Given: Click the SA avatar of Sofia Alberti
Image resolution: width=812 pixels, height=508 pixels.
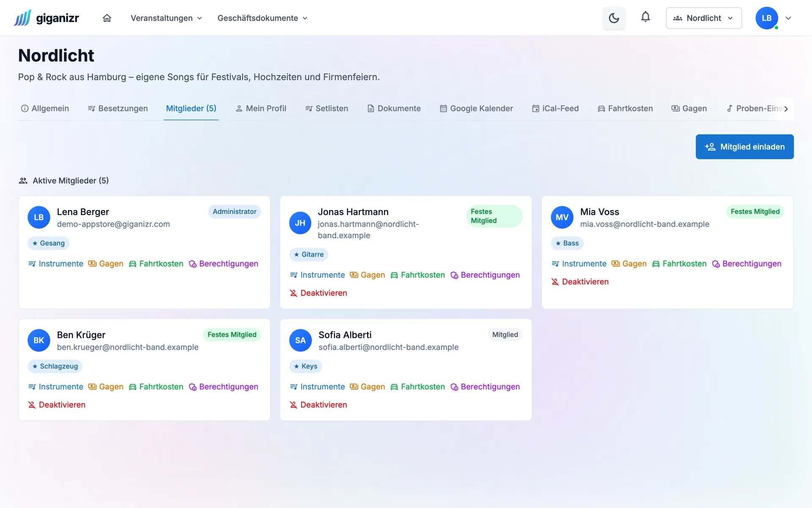Looking at the screenshot, I should coord(300,340).
